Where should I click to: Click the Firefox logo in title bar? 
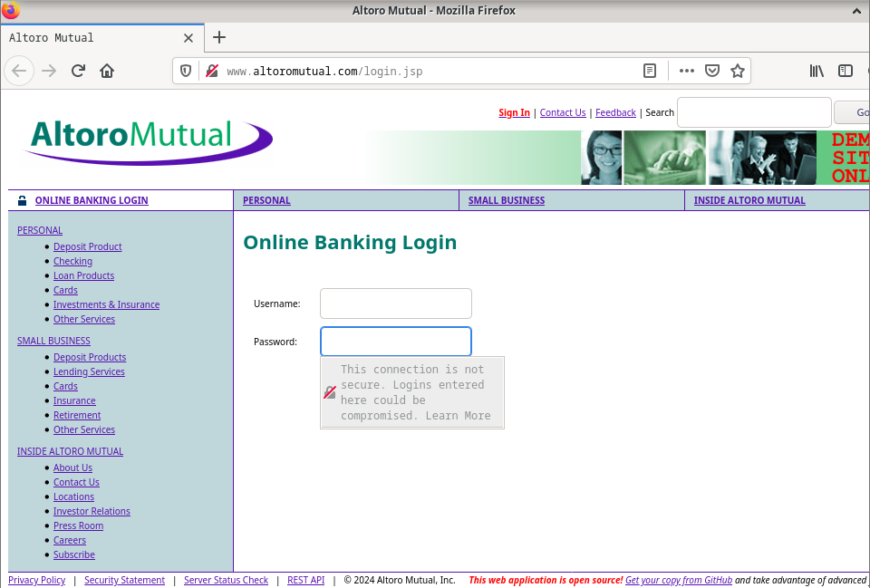point(11,11)
